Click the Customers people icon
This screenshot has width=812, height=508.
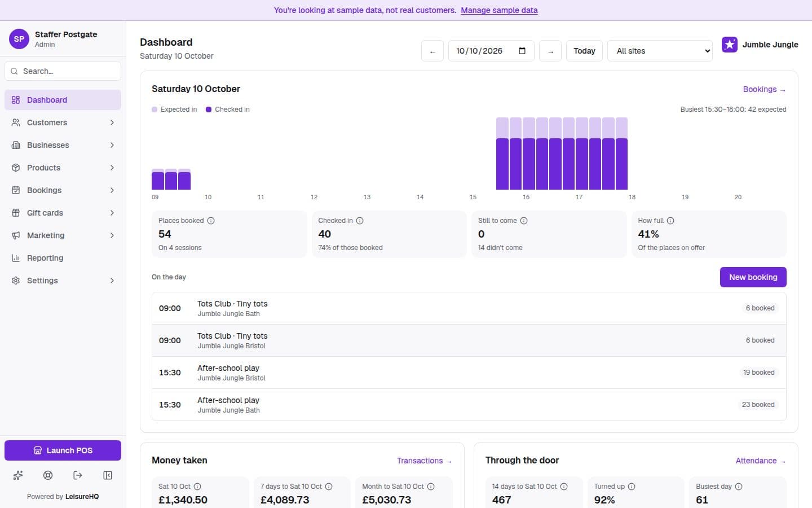[16, 122]
